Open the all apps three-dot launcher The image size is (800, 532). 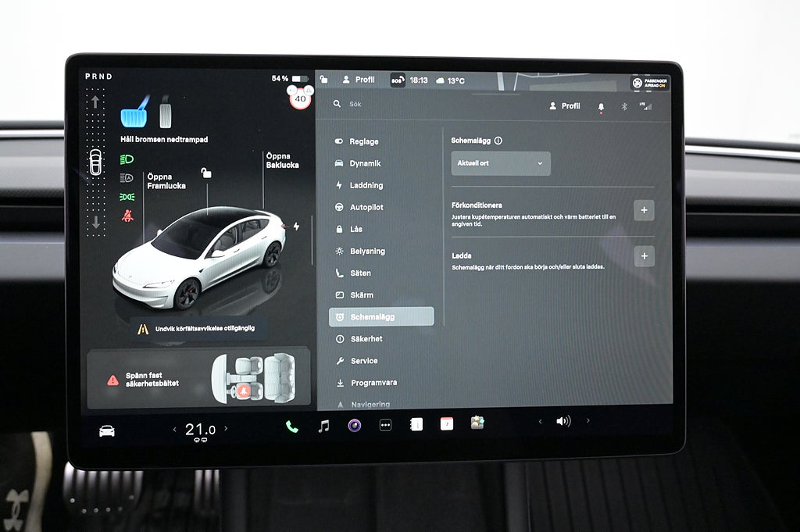[x=385, y=426]
